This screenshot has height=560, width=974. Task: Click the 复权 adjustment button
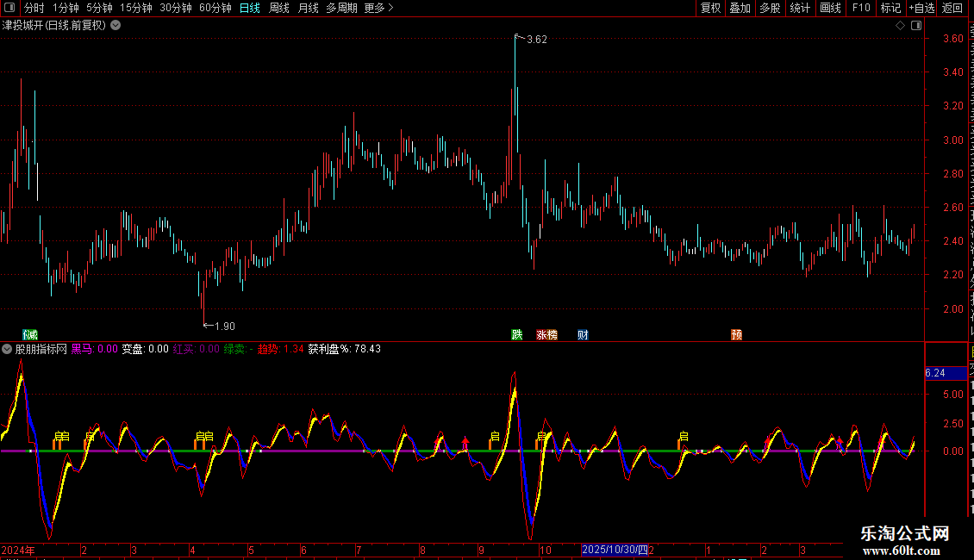710,8
